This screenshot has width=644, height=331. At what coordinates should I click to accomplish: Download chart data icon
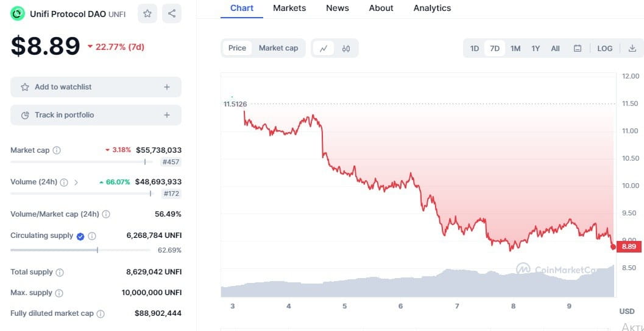(632, 49)
